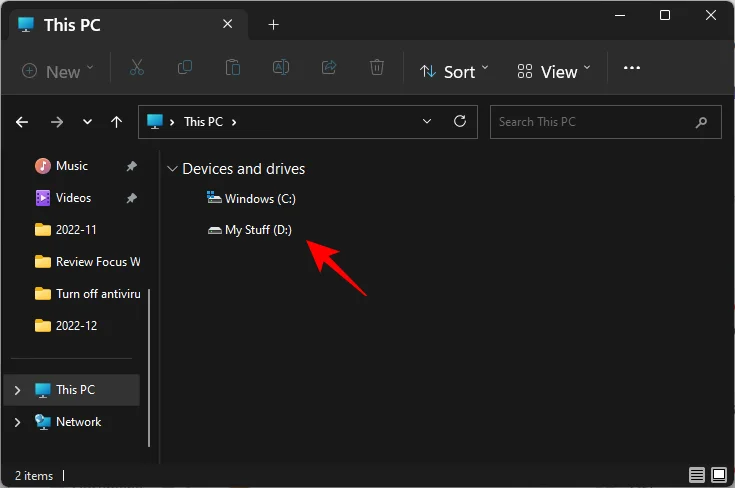Click the navigation pane scrollbar
Viewport: 735px width, 488px height.
point(149,368)
